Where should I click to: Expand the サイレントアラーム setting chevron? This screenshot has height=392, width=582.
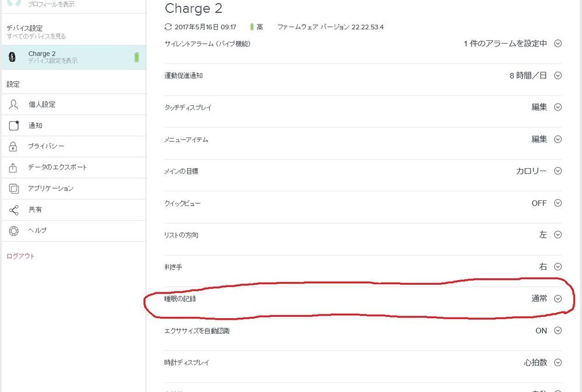(x=558, y=44)
